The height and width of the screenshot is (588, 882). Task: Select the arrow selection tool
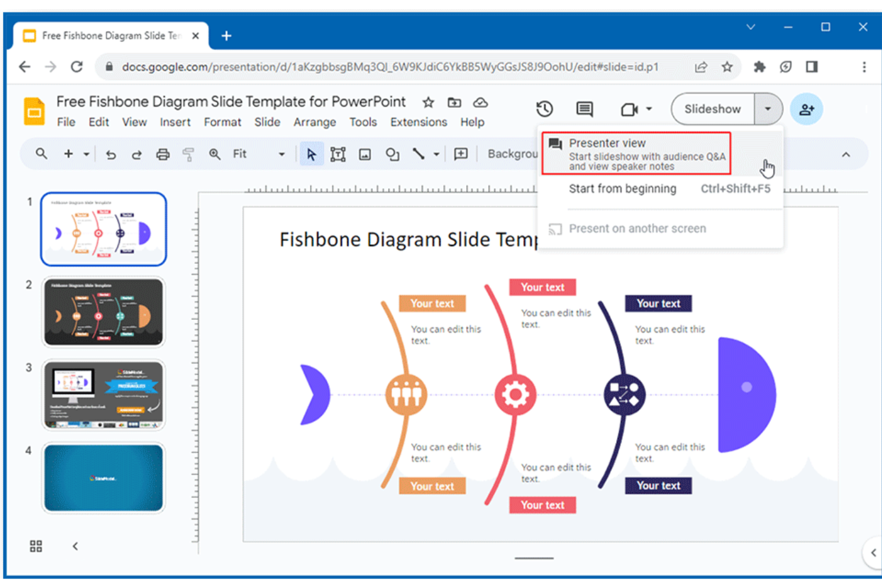[x=312, y=154]
